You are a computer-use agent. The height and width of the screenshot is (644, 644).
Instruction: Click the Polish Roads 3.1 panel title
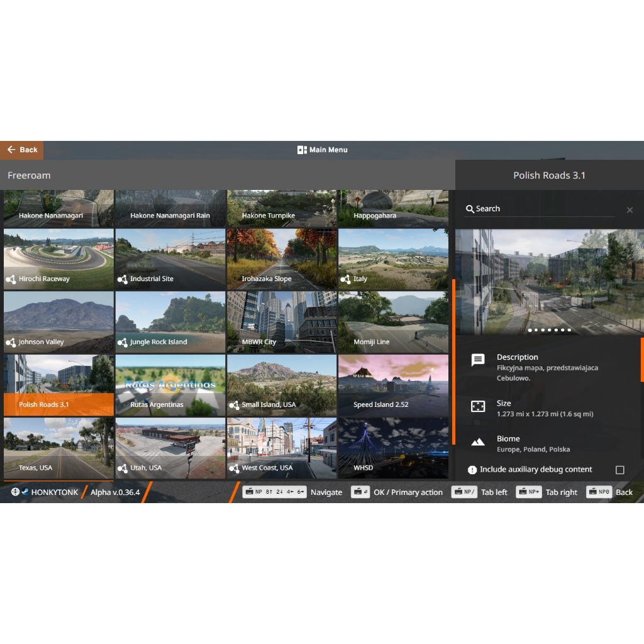tap(549, 175)
